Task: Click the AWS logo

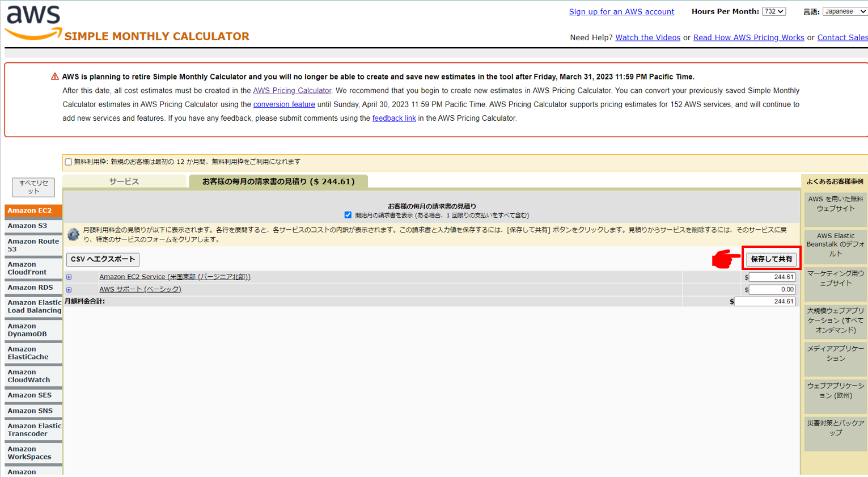Action: click(x=33, y=23)
